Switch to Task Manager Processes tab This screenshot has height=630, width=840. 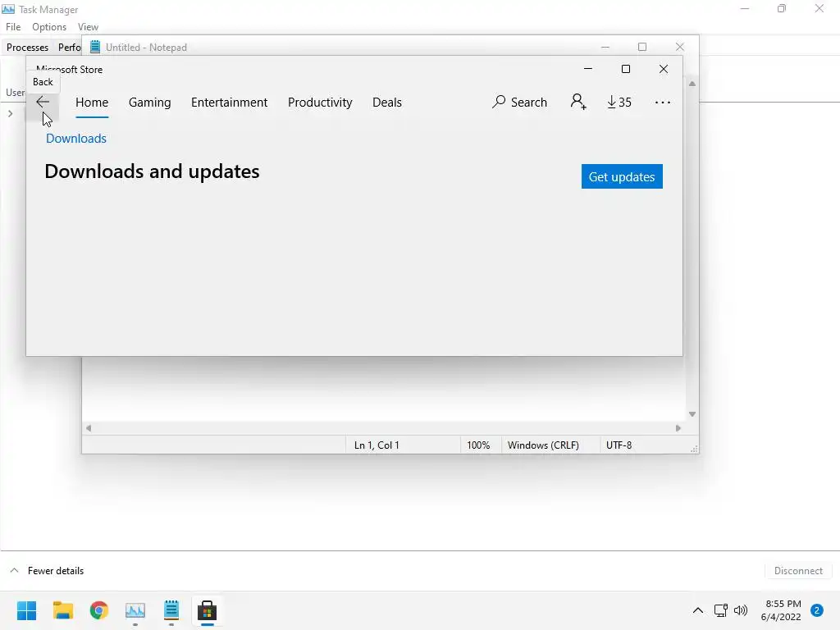[x=27, y=47]
